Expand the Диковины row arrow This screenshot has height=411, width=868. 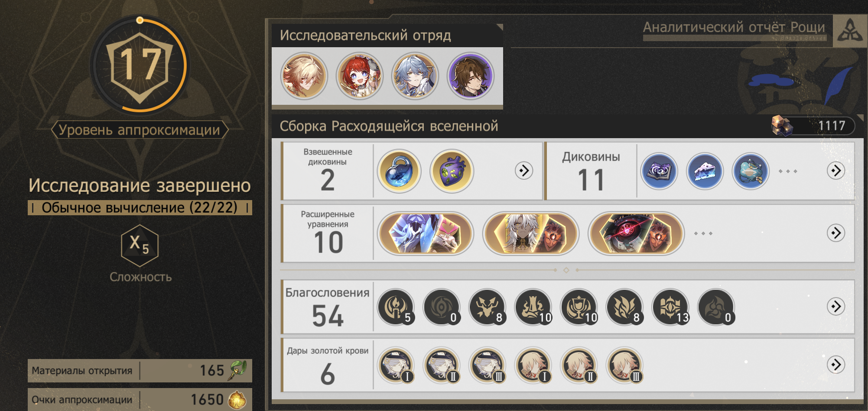836,171
